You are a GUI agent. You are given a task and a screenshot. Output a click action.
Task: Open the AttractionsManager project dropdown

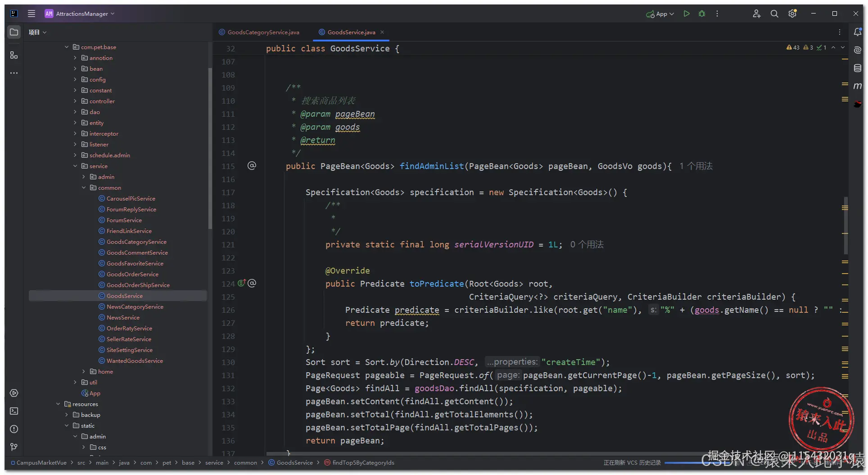(80, 14)
